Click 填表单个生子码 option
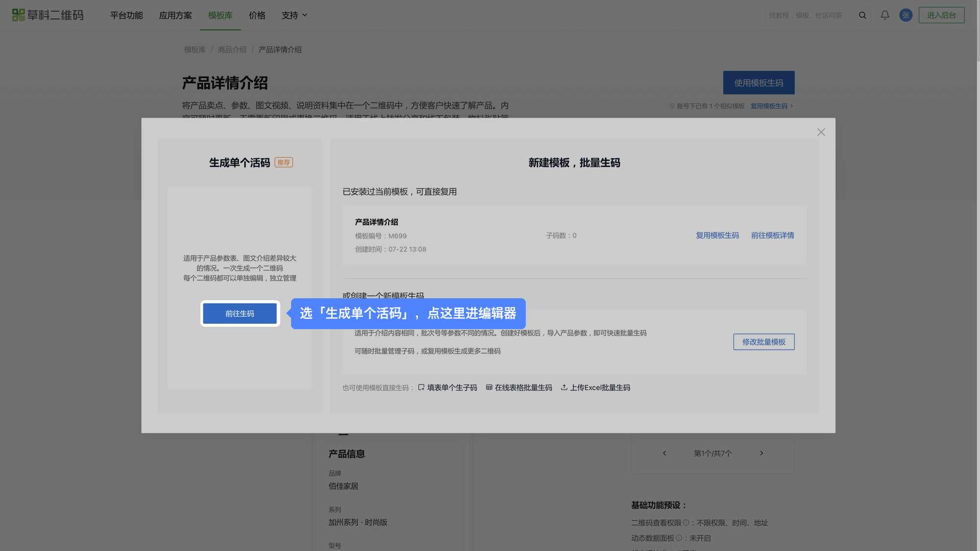980x551 pixels. click(447, 387)
